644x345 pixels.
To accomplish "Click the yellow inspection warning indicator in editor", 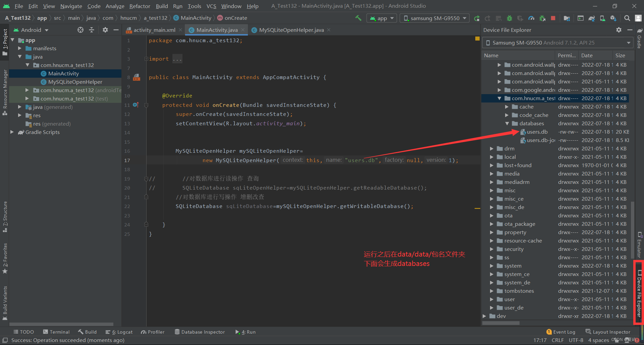I will [477, 39].
